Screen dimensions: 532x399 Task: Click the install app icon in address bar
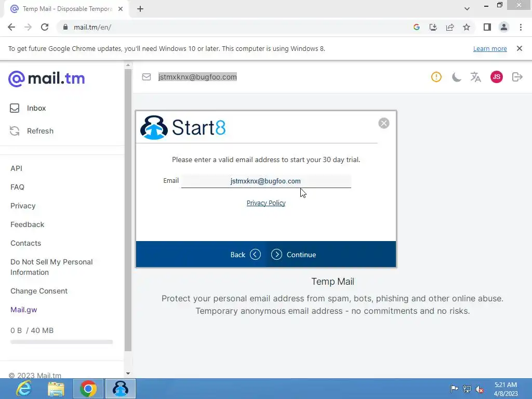click(433, 27)
